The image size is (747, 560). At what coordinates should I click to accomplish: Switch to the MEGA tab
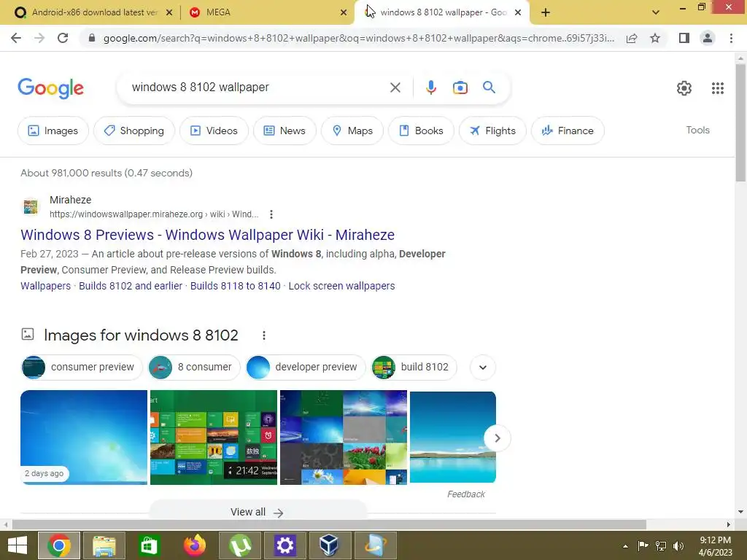[x=267, y=12]
